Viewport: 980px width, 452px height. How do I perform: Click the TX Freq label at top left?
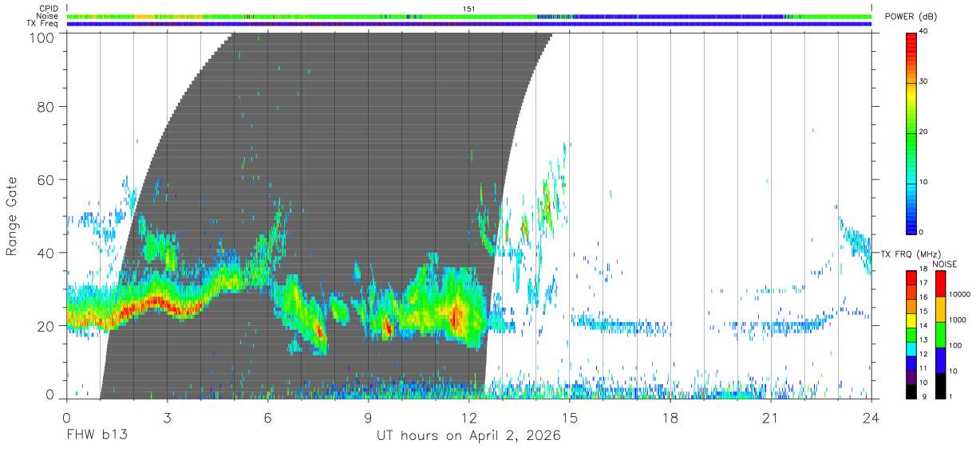(41, 23)
